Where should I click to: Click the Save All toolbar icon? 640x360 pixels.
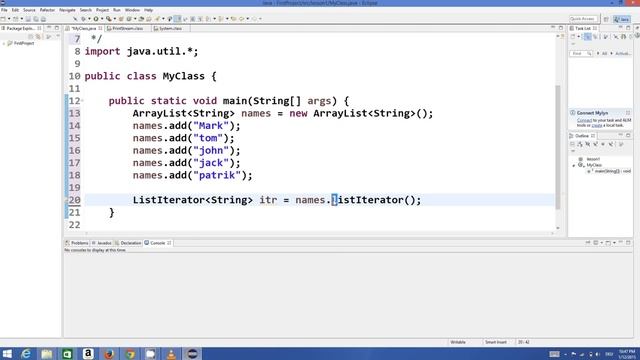click(x=36, y=19)
